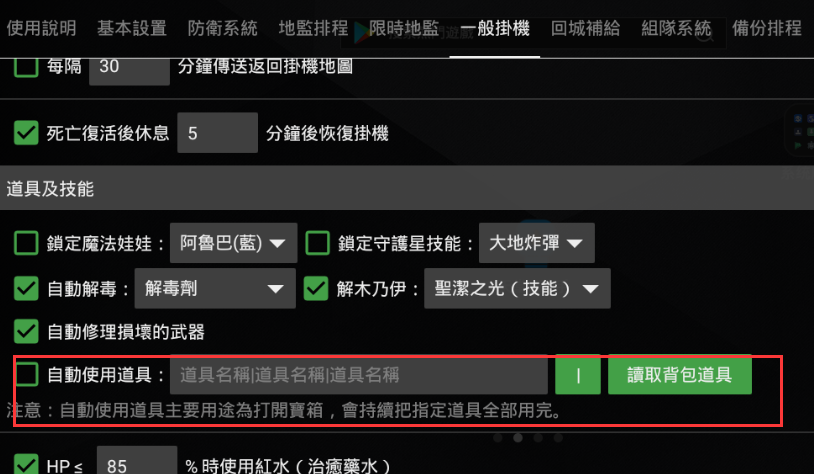Focus the 道具名稱 item name input field

click(x=359, y=374)
